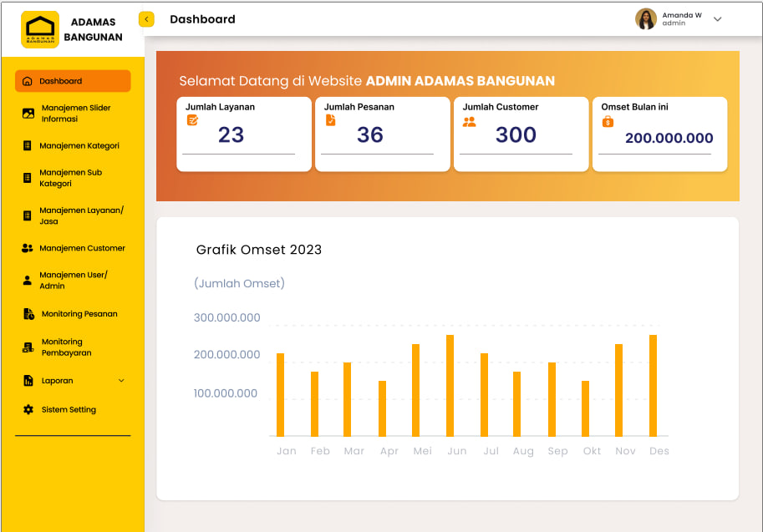
Task: Select the Laporan menu label
Action: coord(58,381)
